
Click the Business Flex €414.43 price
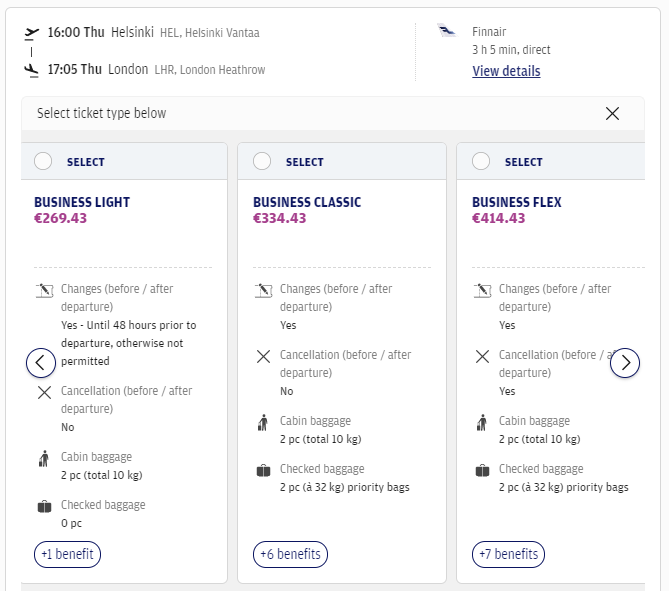[x=498, y=218]
